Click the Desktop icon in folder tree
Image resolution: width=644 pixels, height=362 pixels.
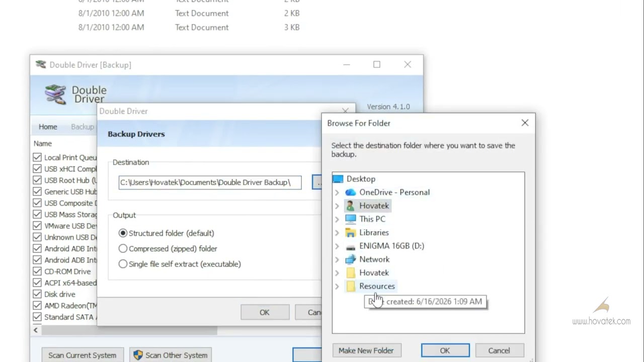coord(338,179)
